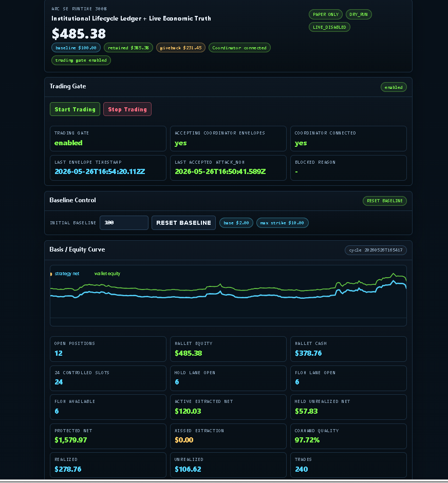This screenshot has width=448, height=483.
Task: Click the Accepting Coordinator Envelopes yes value
Action: (181, 143)
